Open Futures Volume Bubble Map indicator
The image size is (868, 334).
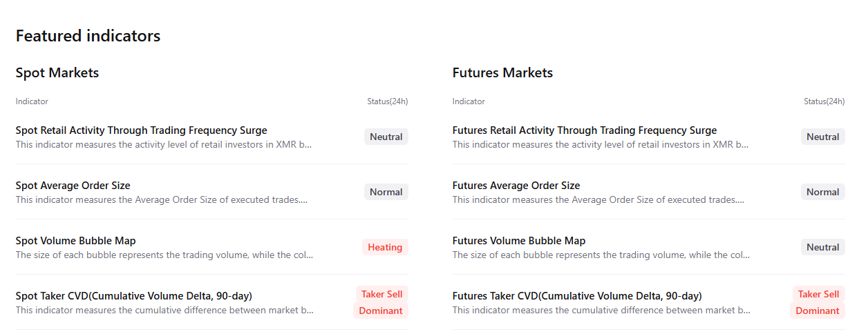518,241
